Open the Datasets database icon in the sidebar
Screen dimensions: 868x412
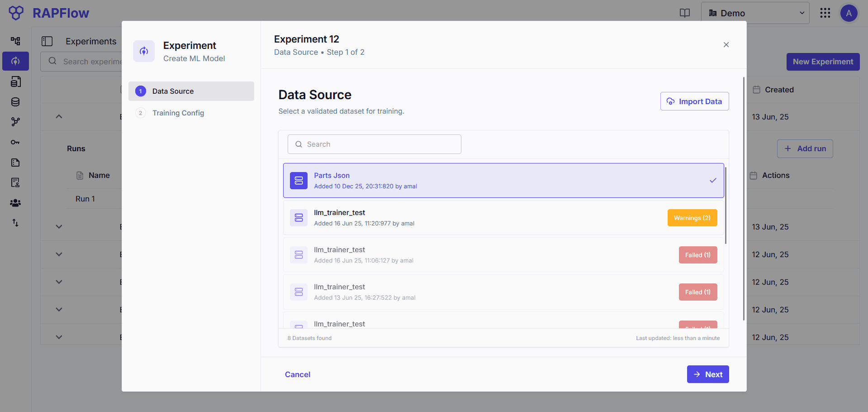(x=15, y=102)
